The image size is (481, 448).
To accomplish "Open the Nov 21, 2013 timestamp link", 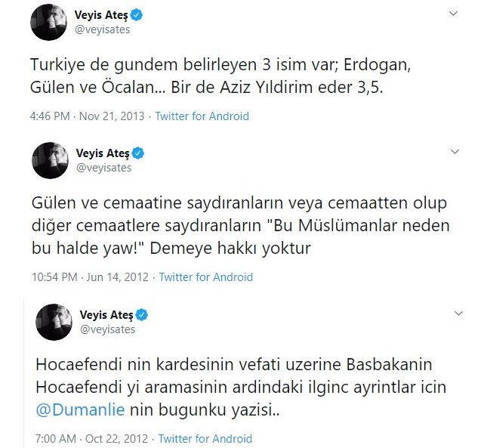I will coord(87,116).
